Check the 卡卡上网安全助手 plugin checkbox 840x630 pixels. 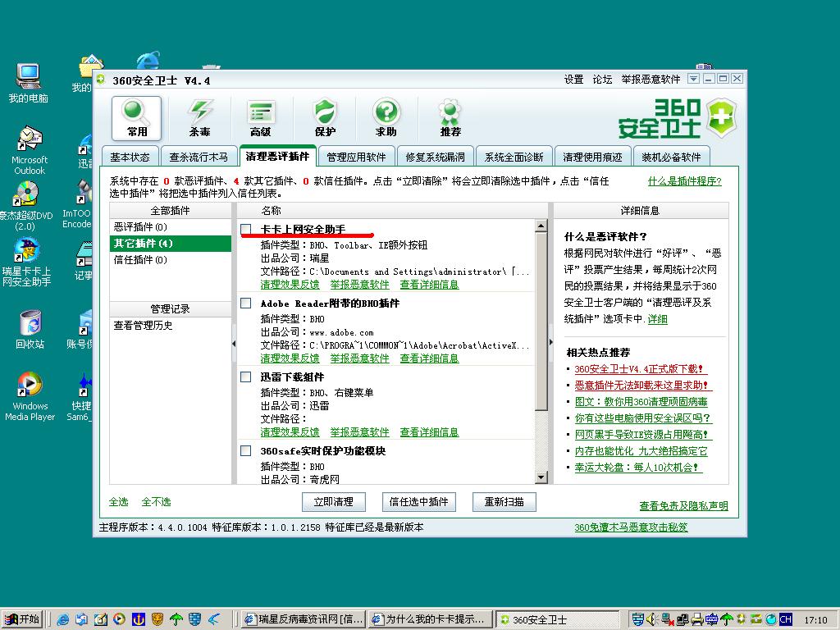[246, 230]
